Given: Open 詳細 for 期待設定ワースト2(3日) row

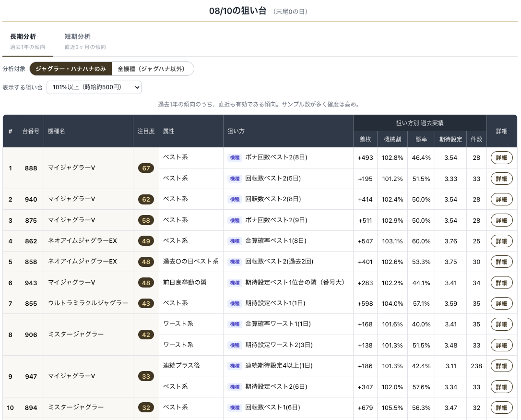Looking at the screenshot, I should [x=501, y=346].
